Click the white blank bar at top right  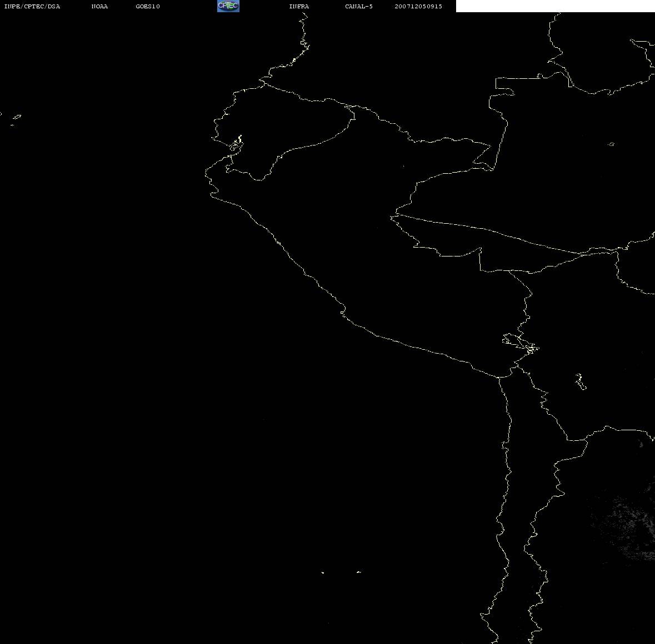click(x=555, y=6)
